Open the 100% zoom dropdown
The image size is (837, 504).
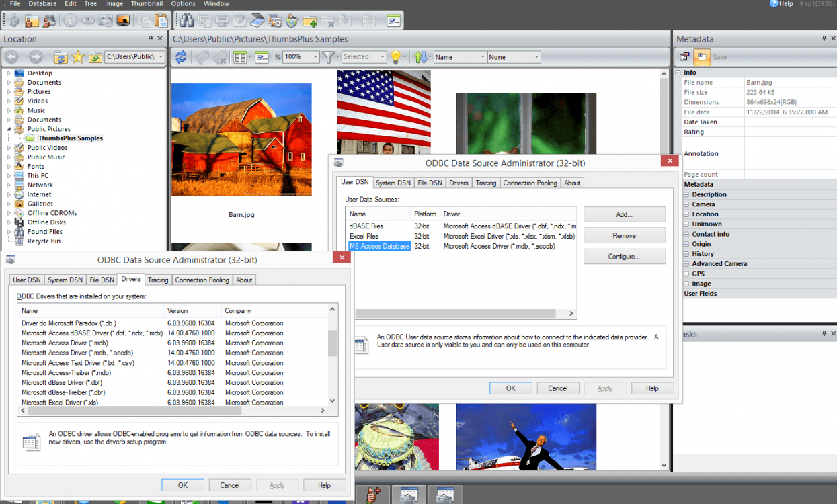pyautogui.click(x=301, y=57)
